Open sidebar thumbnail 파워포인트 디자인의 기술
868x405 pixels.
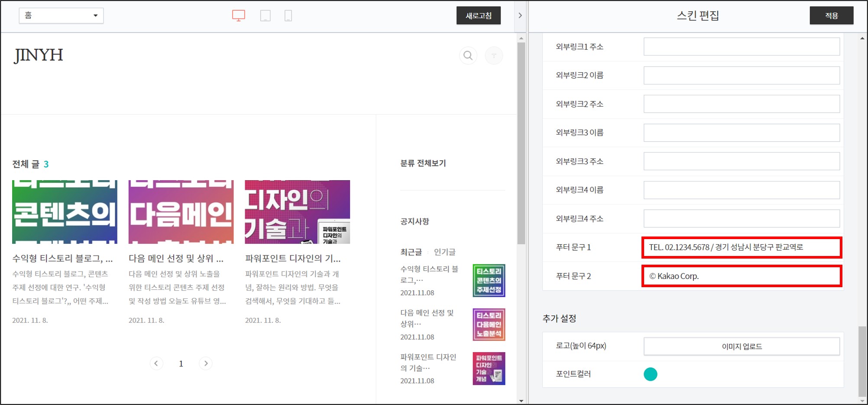click(489, 369)
